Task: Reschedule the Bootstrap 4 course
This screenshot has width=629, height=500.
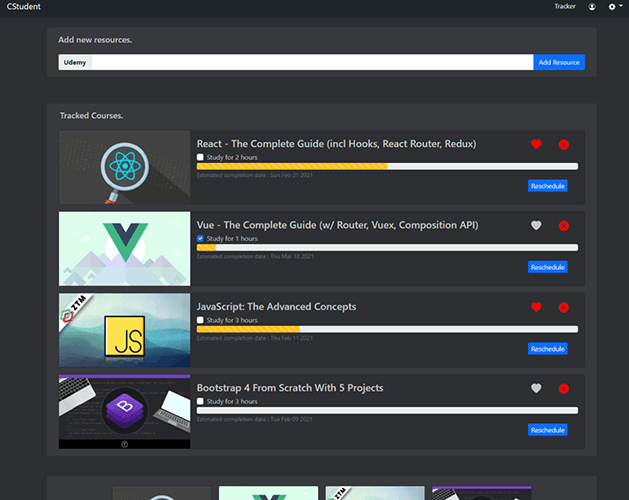Action: [548, 430]
